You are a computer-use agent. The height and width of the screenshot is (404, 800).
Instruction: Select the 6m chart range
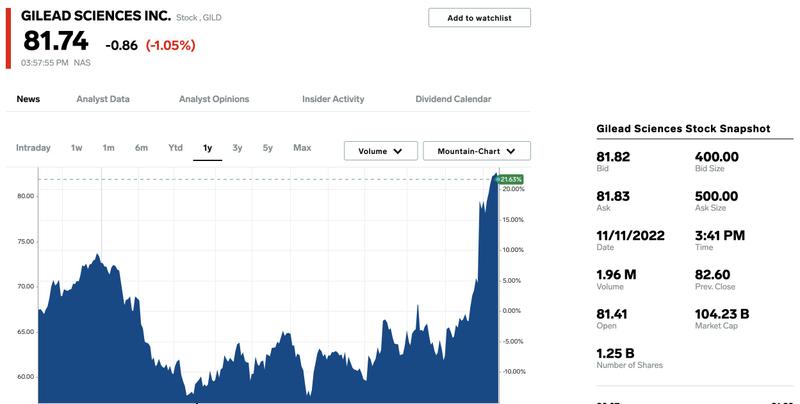[141, 148]
